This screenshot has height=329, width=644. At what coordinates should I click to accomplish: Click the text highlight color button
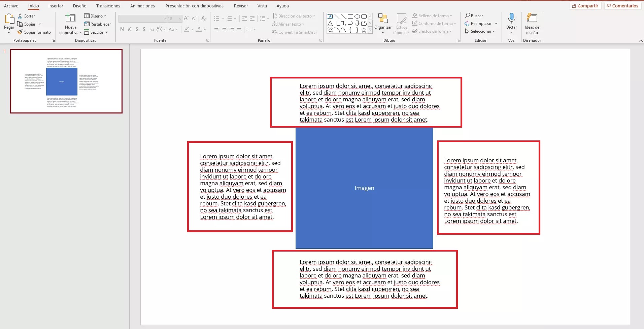point(187,29)
